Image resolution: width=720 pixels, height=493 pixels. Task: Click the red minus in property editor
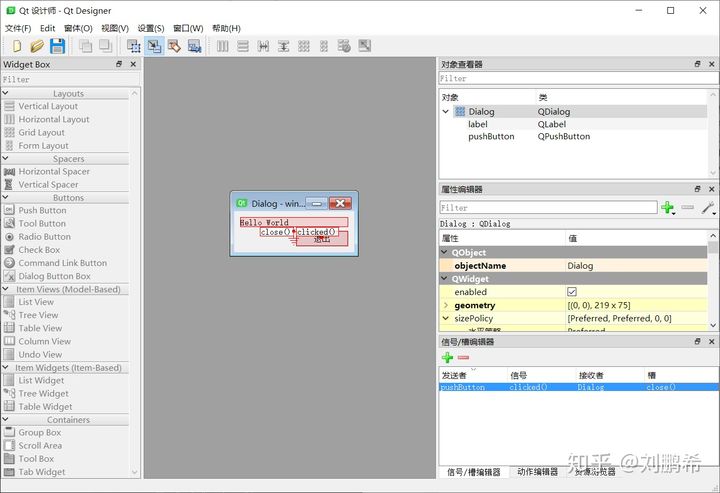[687, 207]
